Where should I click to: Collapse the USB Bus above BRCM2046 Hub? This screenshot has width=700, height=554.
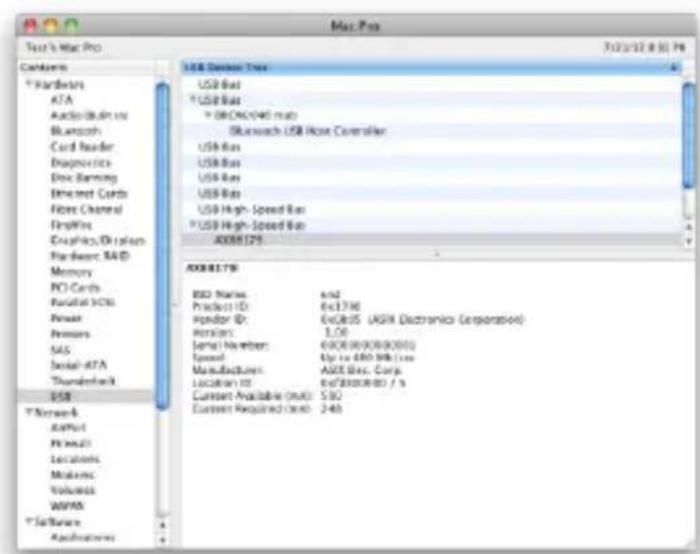193,100
